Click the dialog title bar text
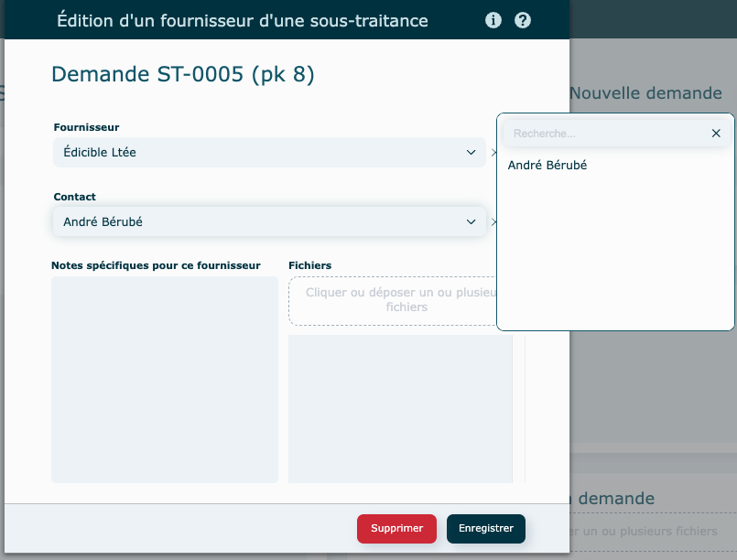 coord(243,20)
